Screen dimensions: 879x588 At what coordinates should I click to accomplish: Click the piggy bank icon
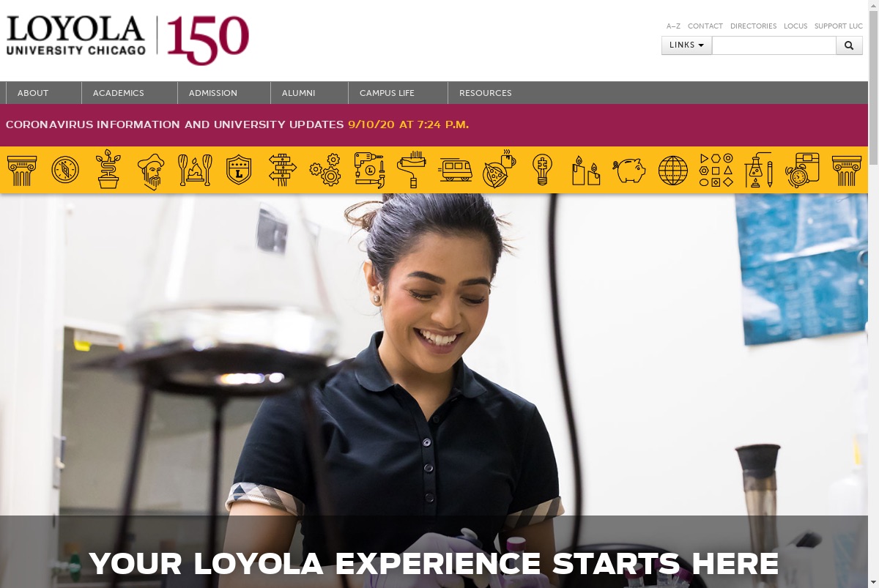(x=629, y=170)
